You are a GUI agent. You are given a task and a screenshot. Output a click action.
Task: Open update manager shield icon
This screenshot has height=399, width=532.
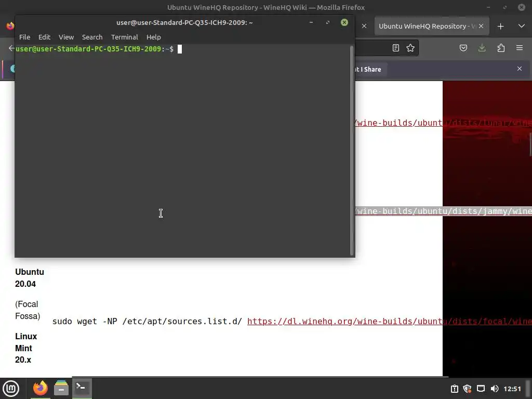coord(467,389)
